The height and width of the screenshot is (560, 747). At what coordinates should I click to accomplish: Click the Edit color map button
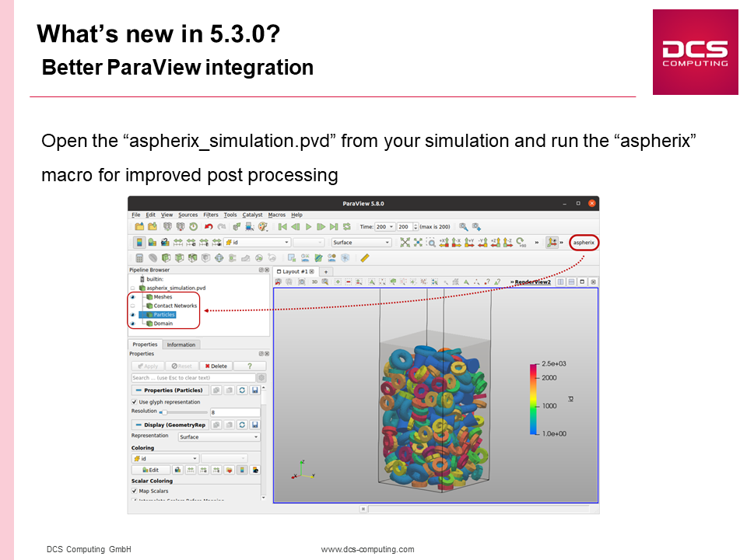[150, 470]
